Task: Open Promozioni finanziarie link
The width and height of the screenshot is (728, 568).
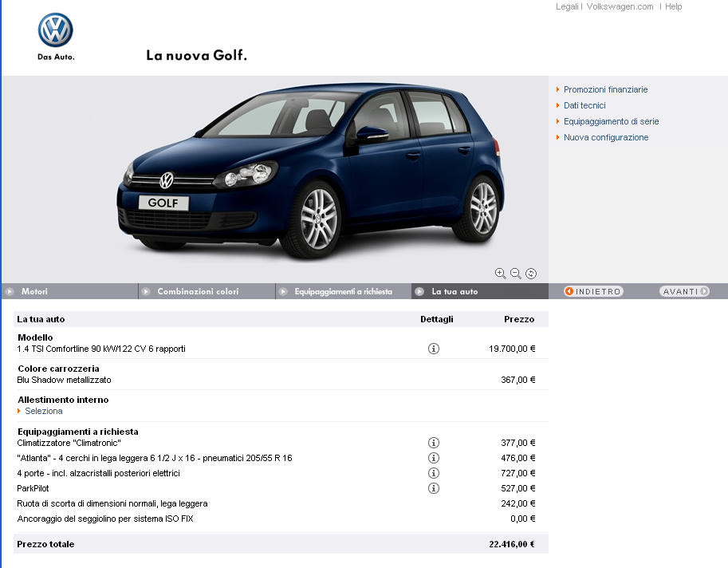Action: coord(605,89)
